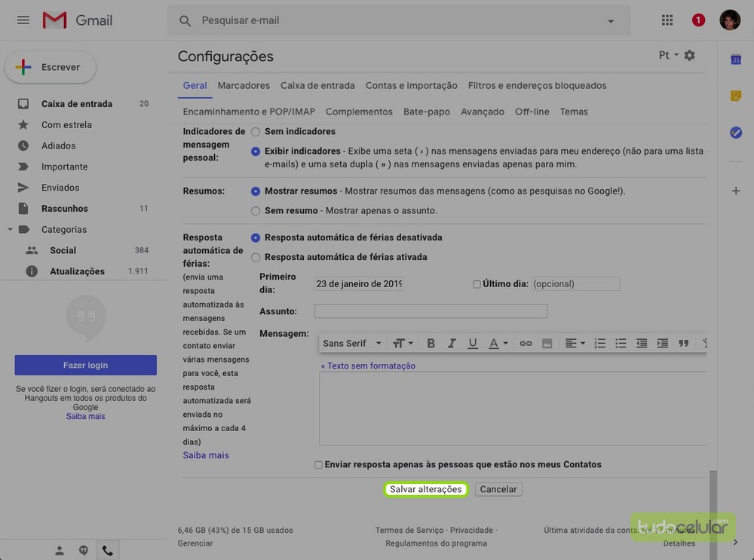Click the Escrever compose button
Screen dimensions: 754x560
[x=51, y=67]
